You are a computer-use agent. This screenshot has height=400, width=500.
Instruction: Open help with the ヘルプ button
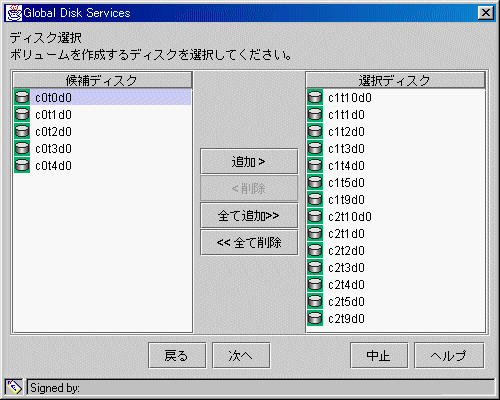pos(449,356)
